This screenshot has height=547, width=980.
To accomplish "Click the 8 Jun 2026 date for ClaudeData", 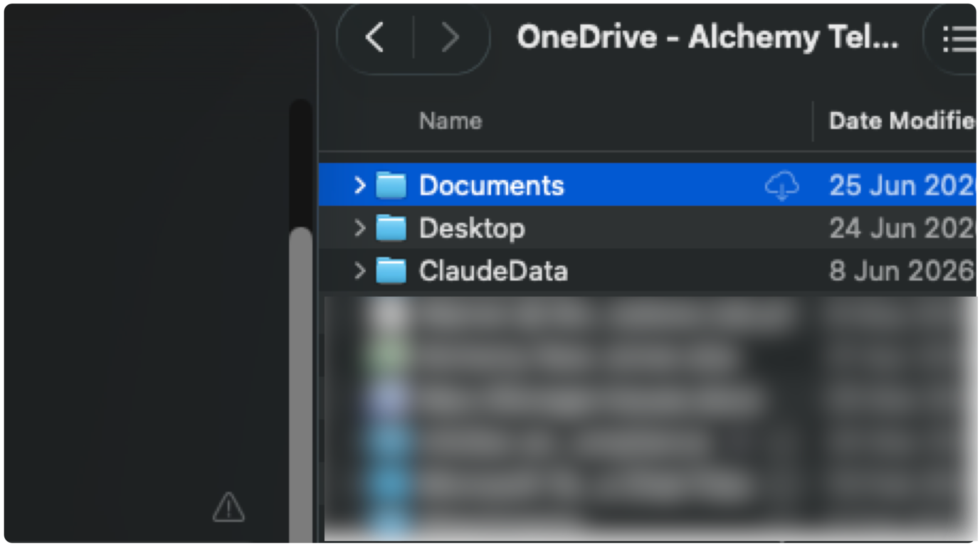I will (902, 271).
